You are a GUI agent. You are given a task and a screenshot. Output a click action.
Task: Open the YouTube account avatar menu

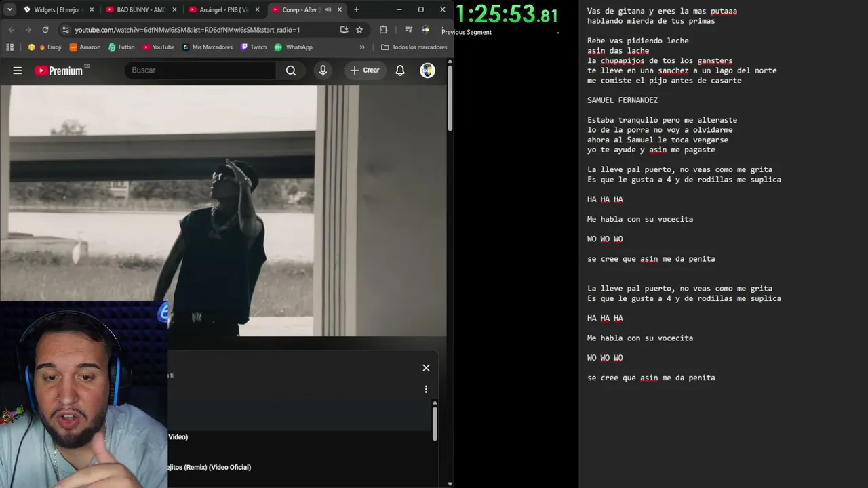pyautogui.click(x=427, y=70)
